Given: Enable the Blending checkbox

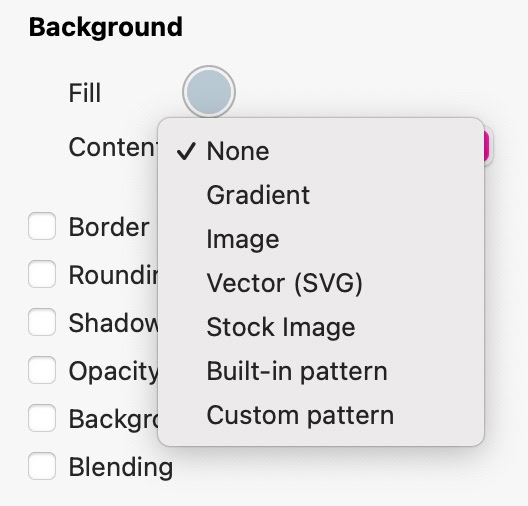Looking at the screenshot, I should pos(42,466).
